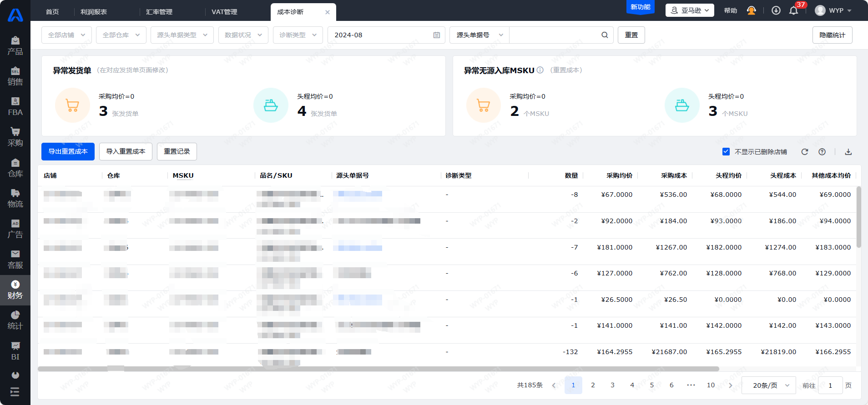Open the WYP user account menu

pos(833,10)
